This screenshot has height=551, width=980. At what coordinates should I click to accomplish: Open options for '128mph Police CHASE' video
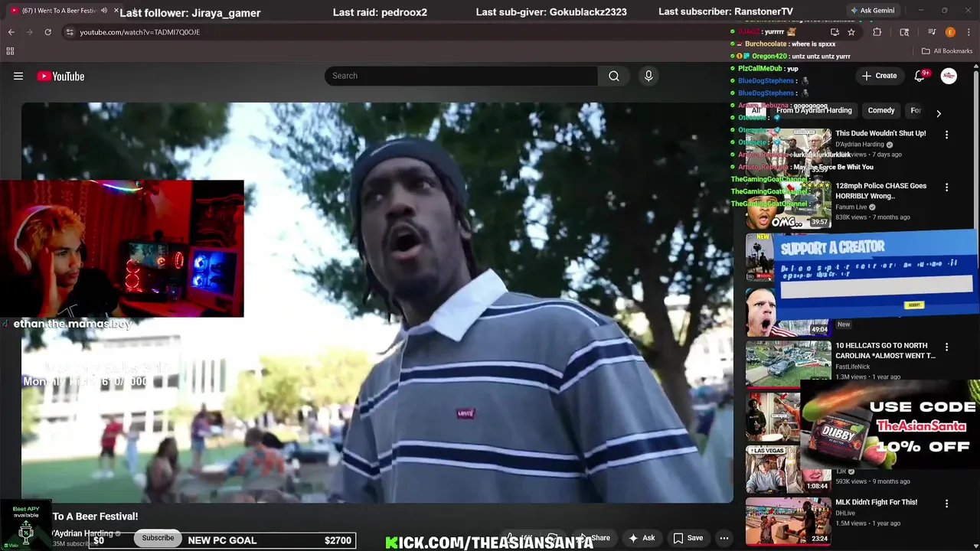[947, 187]
